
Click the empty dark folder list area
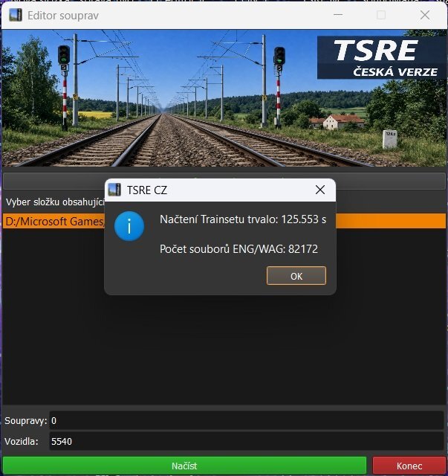[223, 350]
